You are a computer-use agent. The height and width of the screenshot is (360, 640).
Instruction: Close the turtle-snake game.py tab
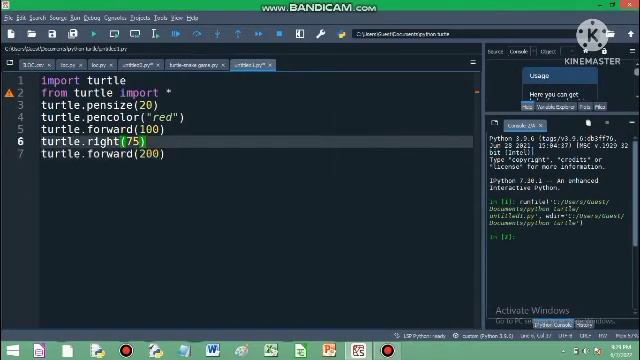[223, 65]
